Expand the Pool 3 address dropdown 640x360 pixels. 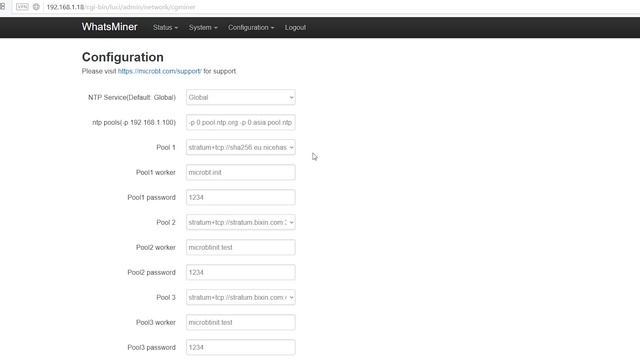coord(240,297)
